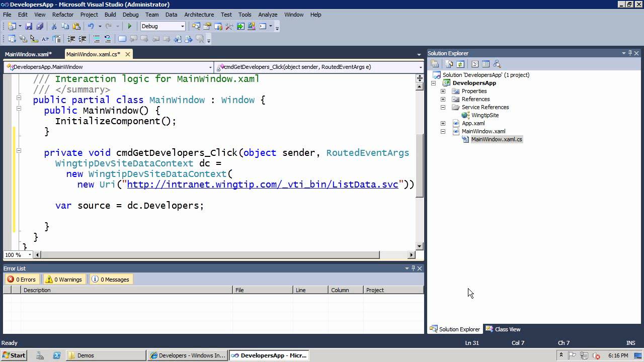Image resolution: width=644 pixels, height=362 pixels.
Task: Select WingtipSite in Solution Explorer
Action: pyautogui.click(x=485, y=115)
